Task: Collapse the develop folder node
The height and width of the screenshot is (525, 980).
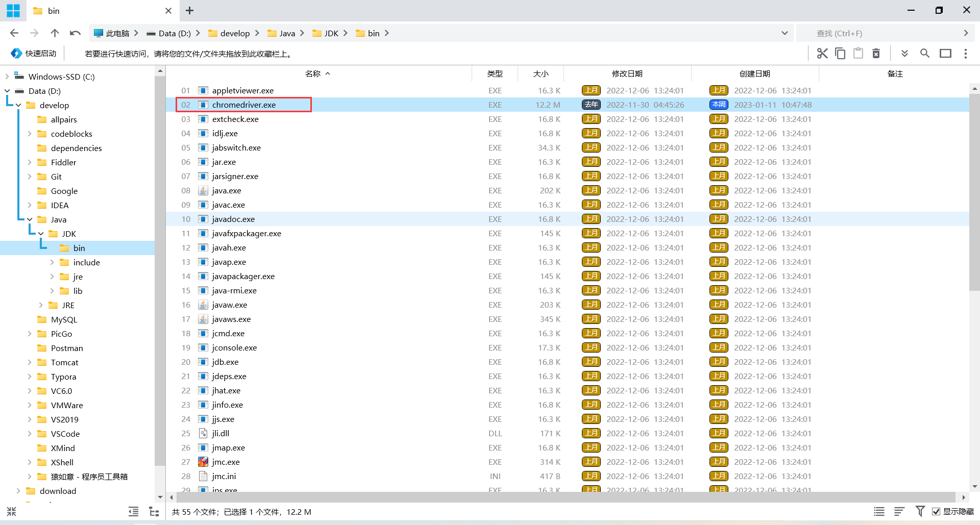Action: pyautogui.click(x=18, y=105)
